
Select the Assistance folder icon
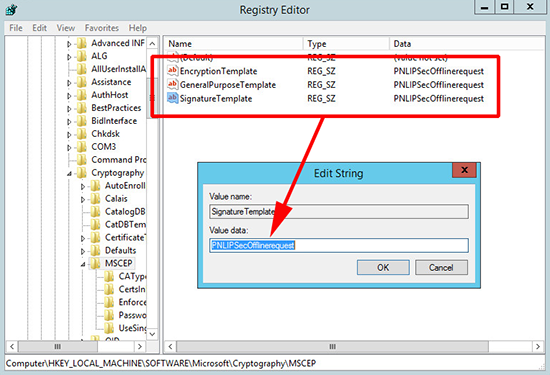pos(82,82)
